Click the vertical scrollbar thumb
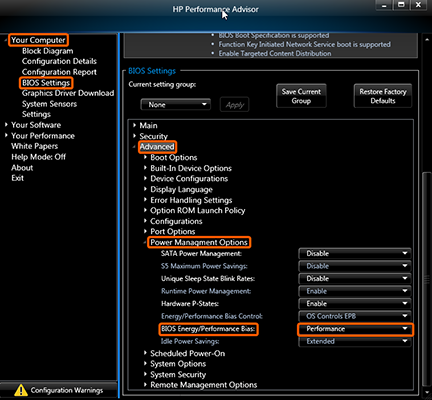The width and height of the screenshot is (432, 400). 425,278
